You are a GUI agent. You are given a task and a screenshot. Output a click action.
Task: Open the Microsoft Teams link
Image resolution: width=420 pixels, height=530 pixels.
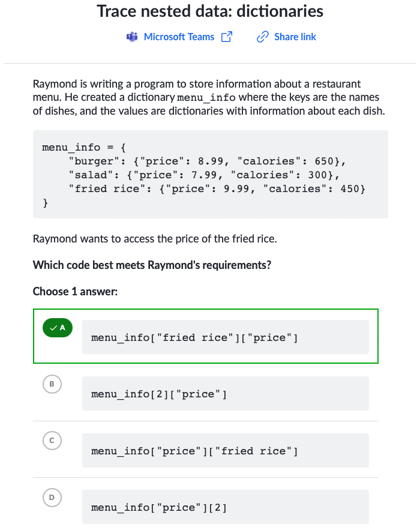179,37
